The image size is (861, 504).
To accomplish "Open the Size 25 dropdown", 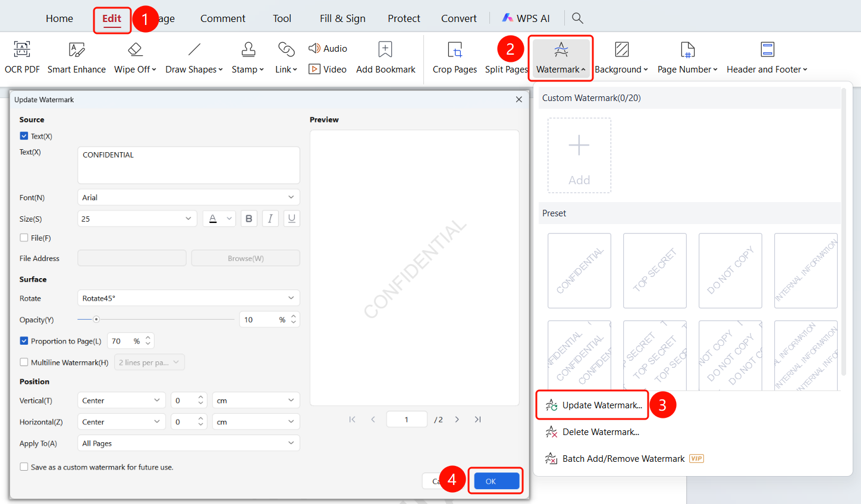I will click(x=137, y=219).
